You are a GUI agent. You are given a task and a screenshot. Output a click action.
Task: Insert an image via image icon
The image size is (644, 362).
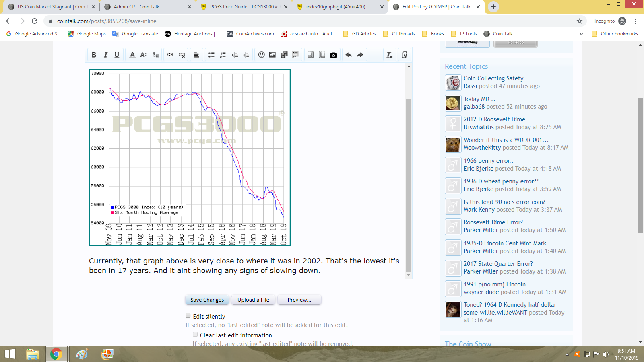(272, 55)
